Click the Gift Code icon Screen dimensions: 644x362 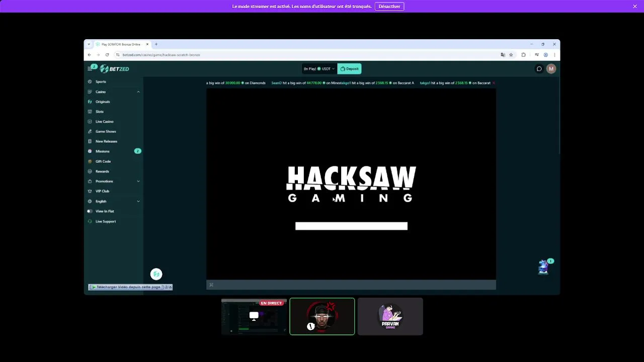click(90, 161)
